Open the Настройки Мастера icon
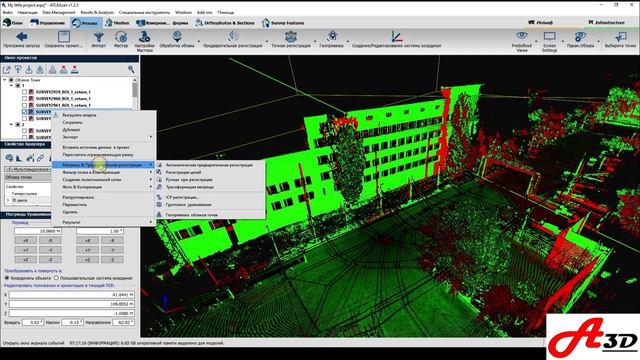The width and height of the screenshot is (640, 360). click(144, 36)
